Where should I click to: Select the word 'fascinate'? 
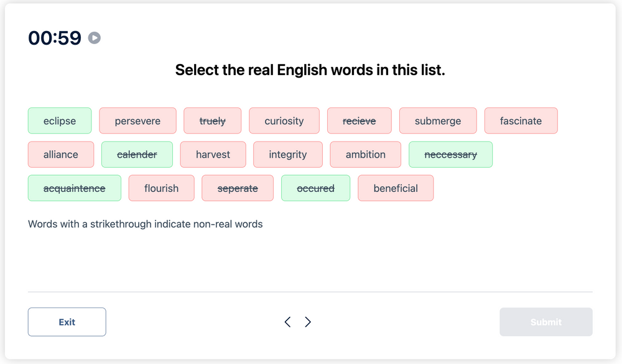coord(521,121)
